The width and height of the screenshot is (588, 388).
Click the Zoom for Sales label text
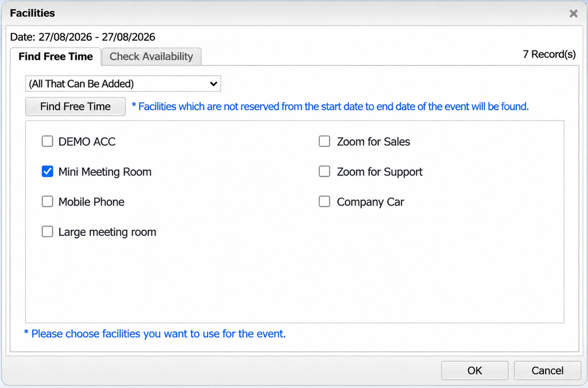point(373,142)
